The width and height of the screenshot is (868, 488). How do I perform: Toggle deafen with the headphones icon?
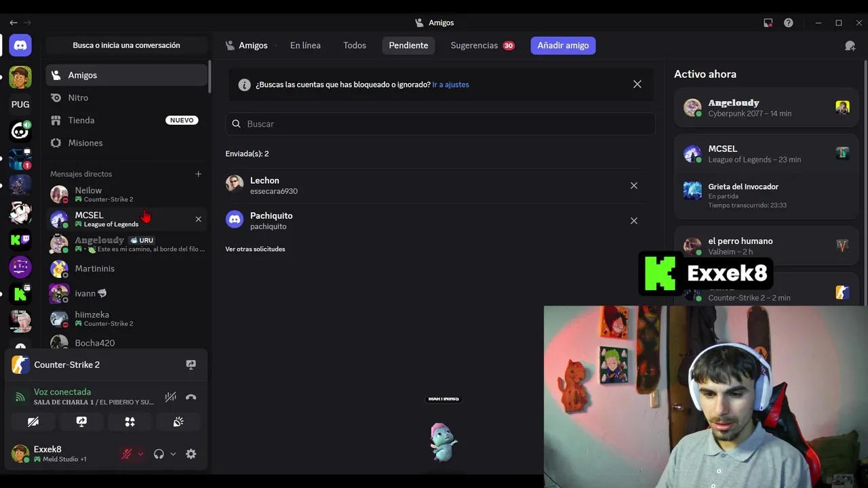point(159,454)
